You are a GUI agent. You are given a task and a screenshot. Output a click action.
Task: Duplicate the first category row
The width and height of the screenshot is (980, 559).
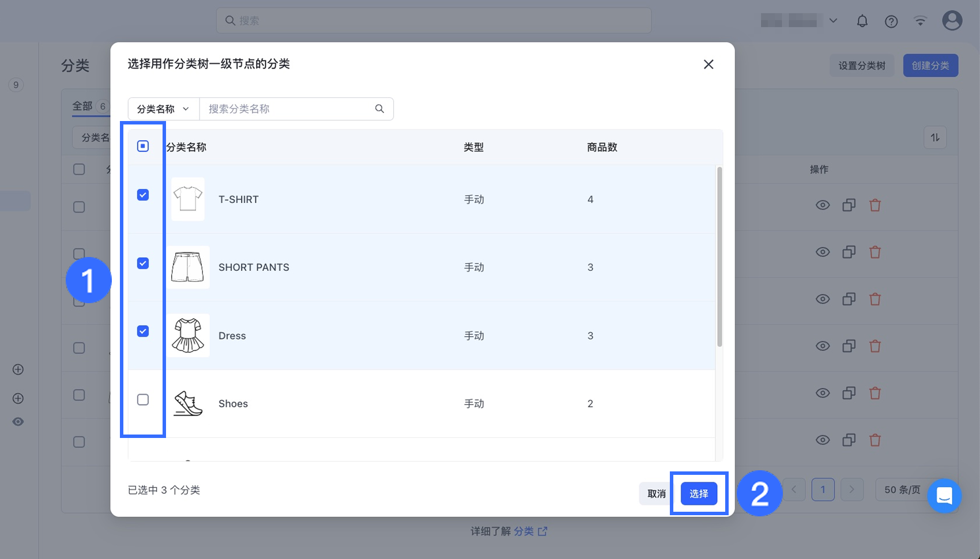[x=849, y=205]
